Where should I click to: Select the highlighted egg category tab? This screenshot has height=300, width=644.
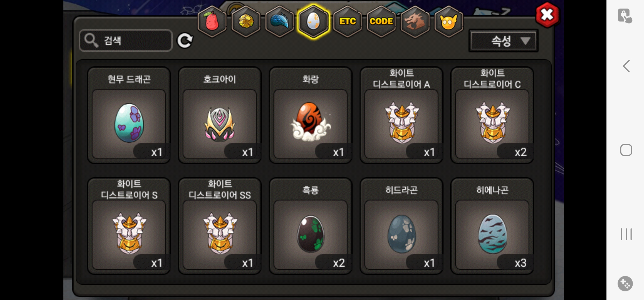coord(313,21)
